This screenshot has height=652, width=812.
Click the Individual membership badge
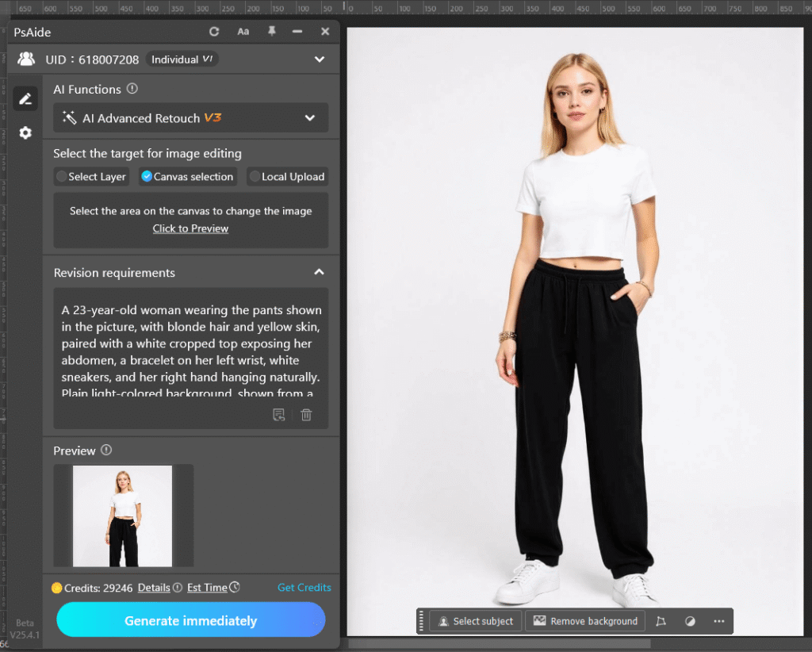point(182,59)
